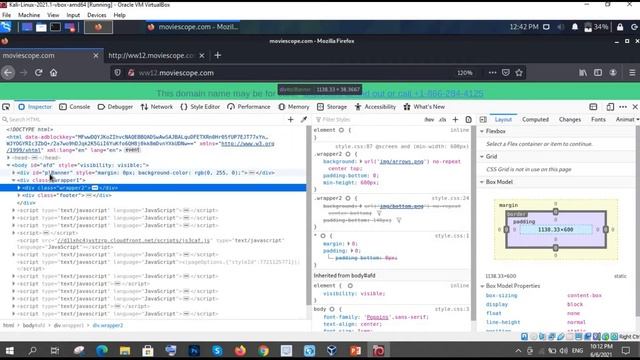Click the html breadcrumb
This screenshot has height=360, width=640.
[x=8, y=326]
